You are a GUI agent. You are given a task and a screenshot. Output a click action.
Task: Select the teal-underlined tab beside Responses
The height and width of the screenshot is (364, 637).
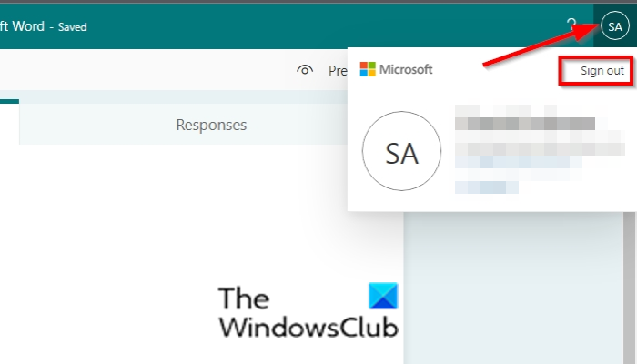(x=9, y=122)
